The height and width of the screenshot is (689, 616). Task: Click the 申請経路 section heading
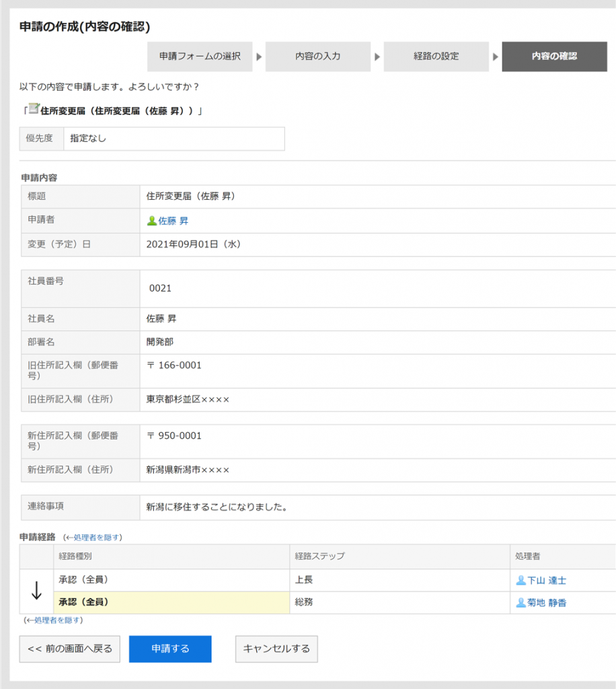point(37,537)
